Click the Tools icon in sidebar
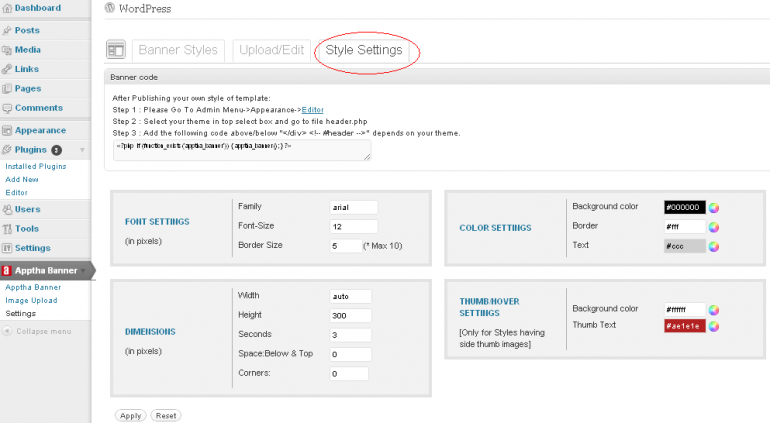 7,229
